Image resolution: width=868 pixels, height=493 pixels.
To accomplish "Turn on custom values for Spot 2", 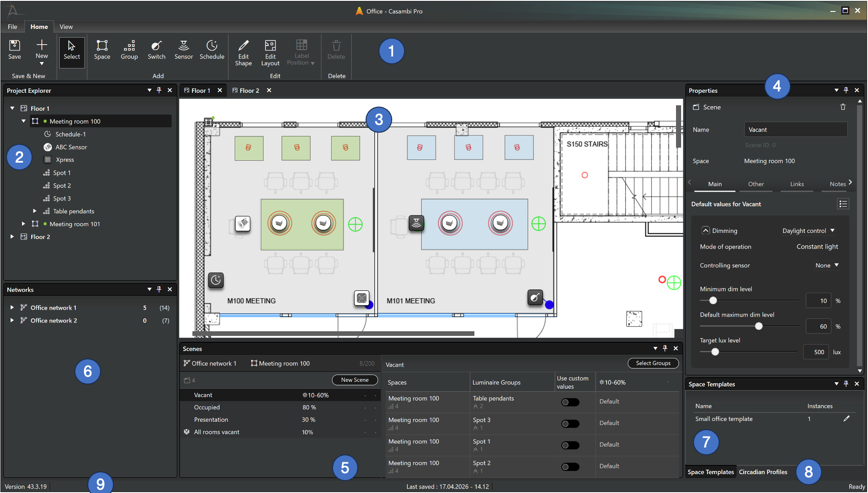I will coord(570,467).
